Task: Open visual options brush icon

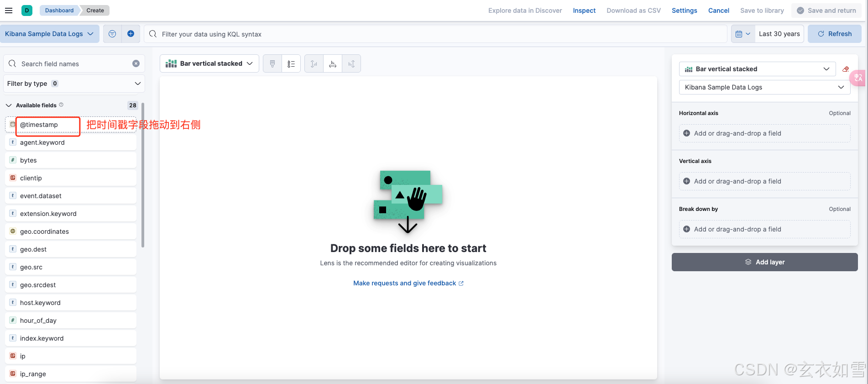Action: (x=272, y=63)
